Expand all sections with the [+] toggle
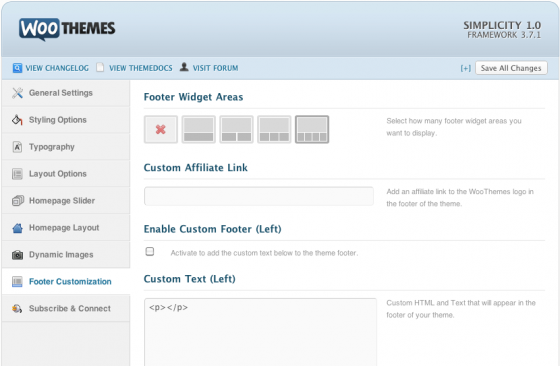This screenshot has width=560, height=366. 465,68
